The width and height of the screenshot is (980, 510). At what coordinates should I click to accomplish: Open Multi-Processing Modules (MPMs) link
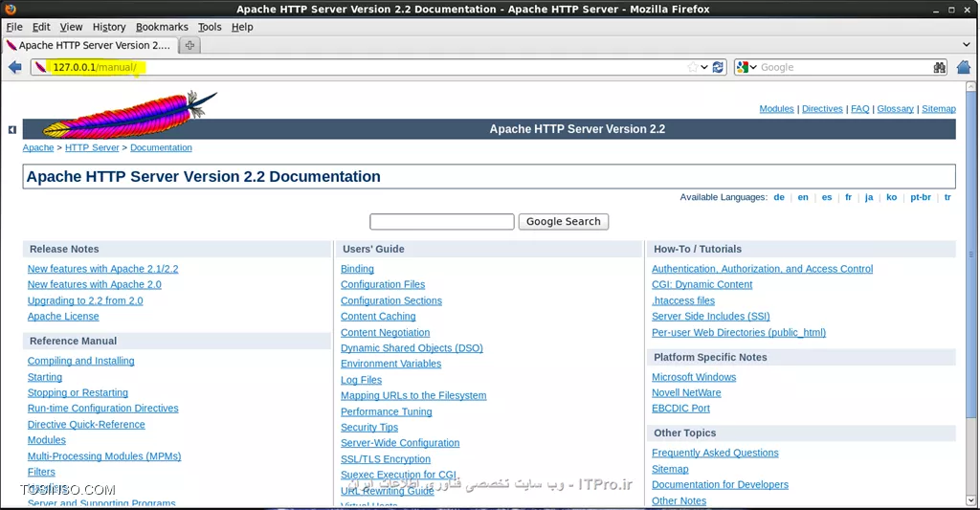[104, 456]
